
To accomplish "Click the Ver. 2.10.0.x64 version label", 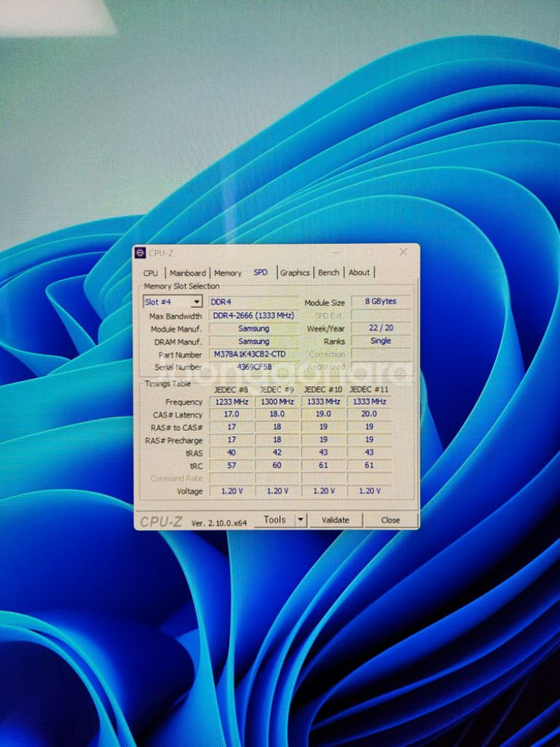I will tap(219, 523).
